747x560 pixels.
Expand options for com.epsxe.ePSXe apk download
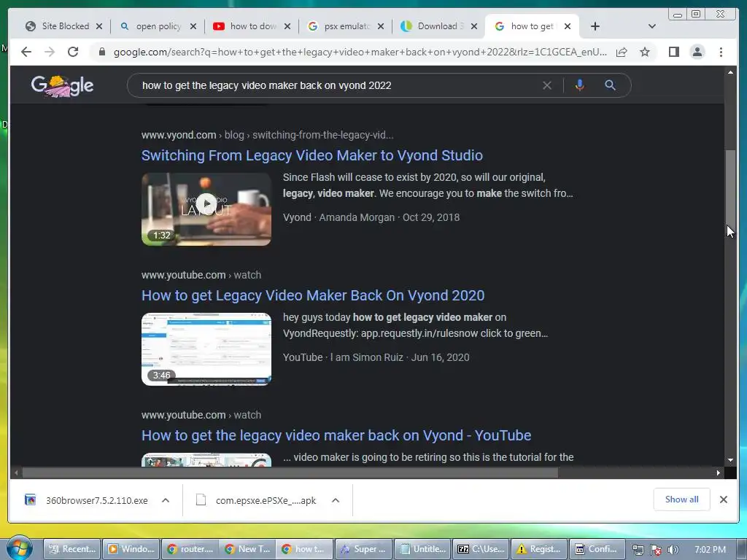pos(336,500)
